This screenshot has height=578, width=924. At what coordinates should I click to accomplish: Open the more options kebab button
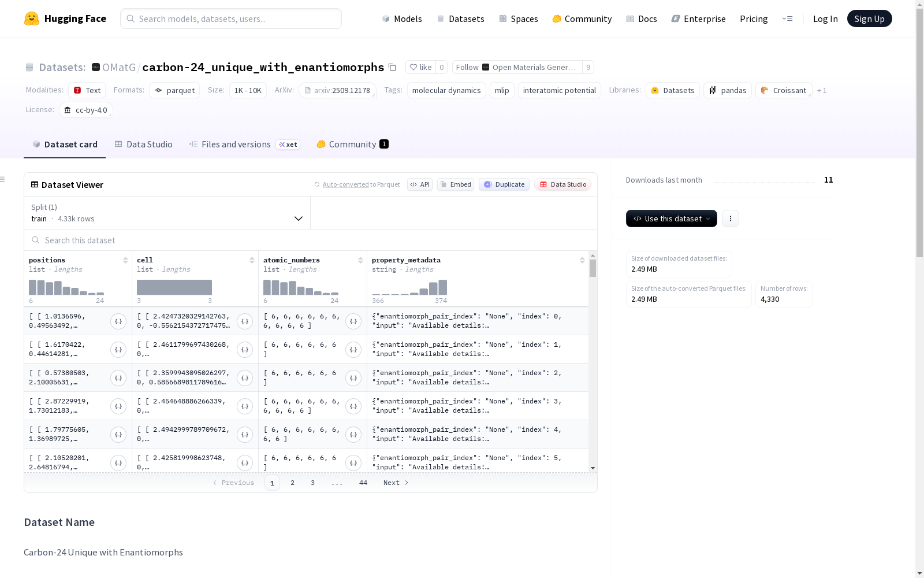[731, 218]
